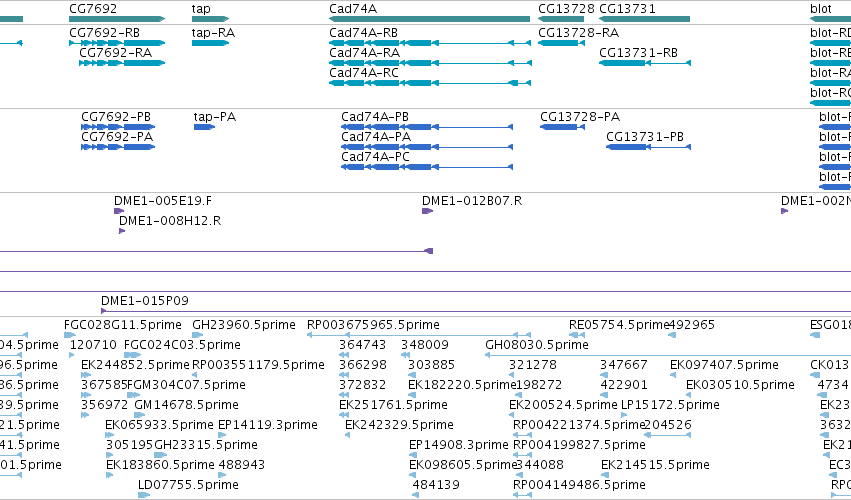Select protein tap-PA
Viewport: 851px width, 500px height.
(215, 117)
